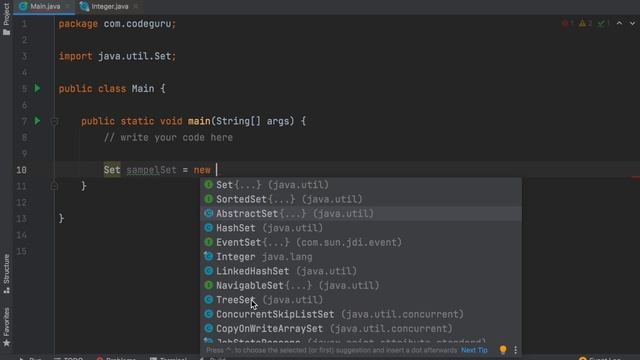
Task: Run the Main class via gutter arrow
Action: point(38,88)
